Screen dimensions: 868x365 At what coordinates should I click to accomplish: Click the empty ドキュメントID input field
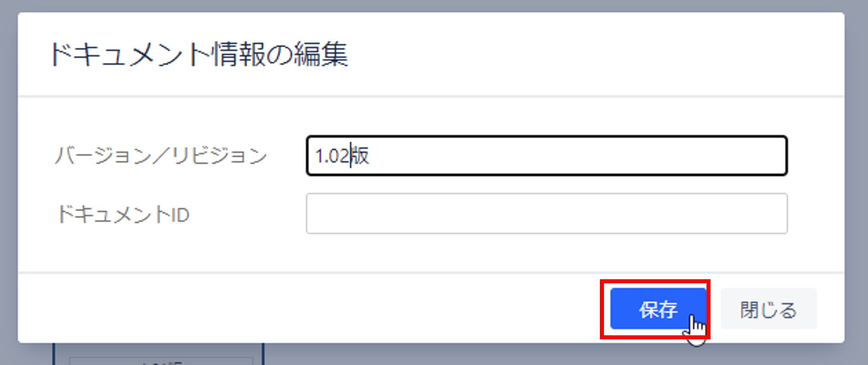[547, 214]
